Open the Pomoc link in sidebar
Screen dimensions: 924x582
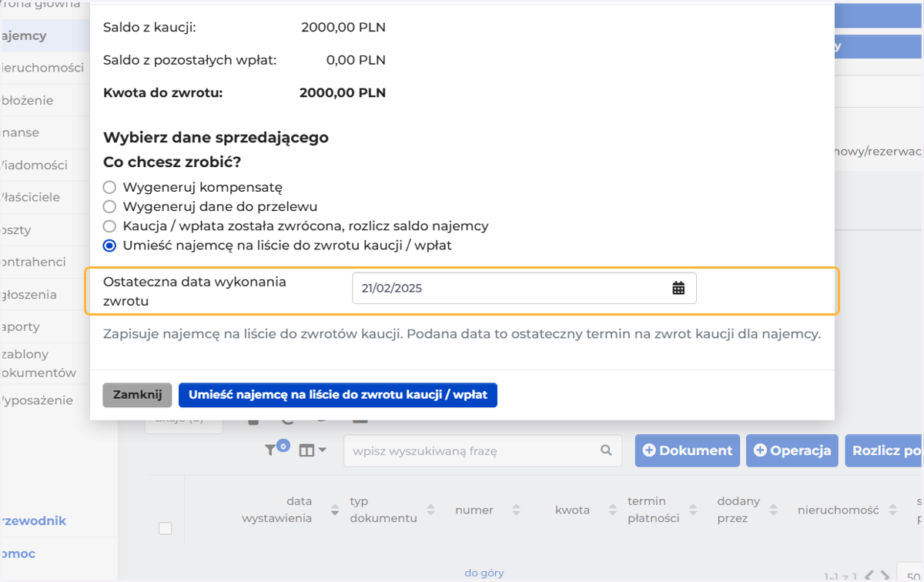click(x=18, y=554)
